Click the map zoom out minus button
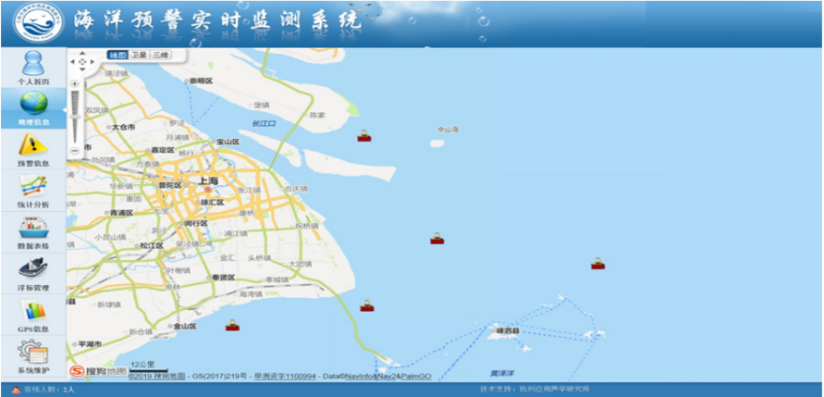The width and height of the screenshot is (824, 397). [x=75, y=150]
